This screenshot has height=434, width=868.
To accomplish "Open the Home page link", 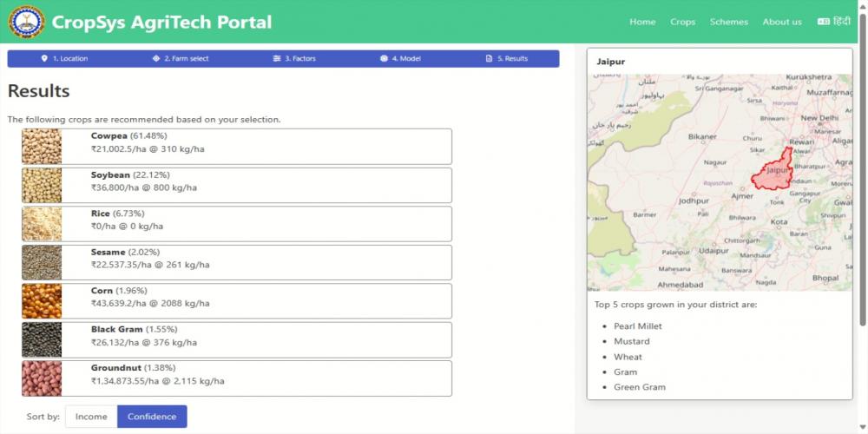I will pos(642,22).
